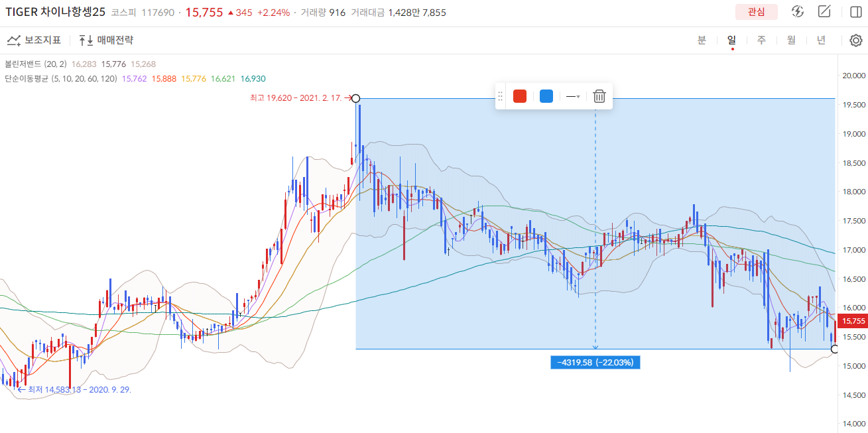The image size is (868, 433).
Task: Switch to the 월 monthly chart tab
Action: point(791,40)
